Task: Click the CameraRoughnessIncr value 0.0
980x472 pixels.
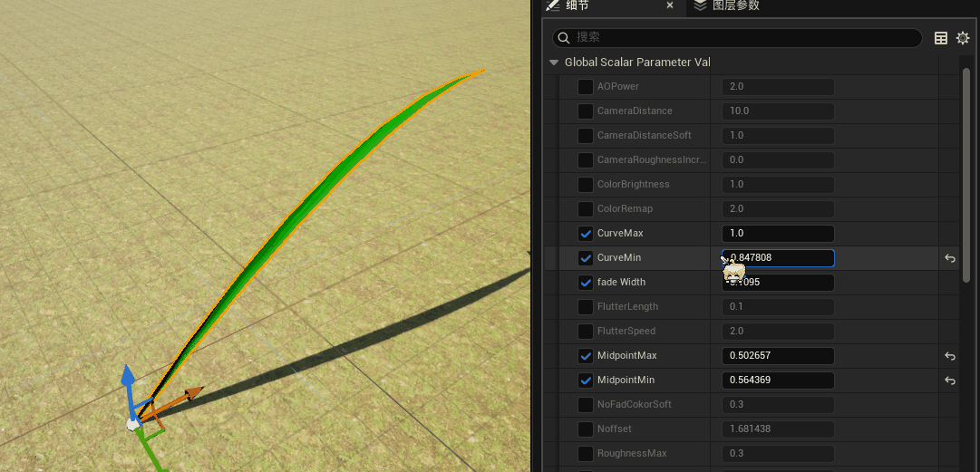Action: pyautogui.click(x=778, y=159)
